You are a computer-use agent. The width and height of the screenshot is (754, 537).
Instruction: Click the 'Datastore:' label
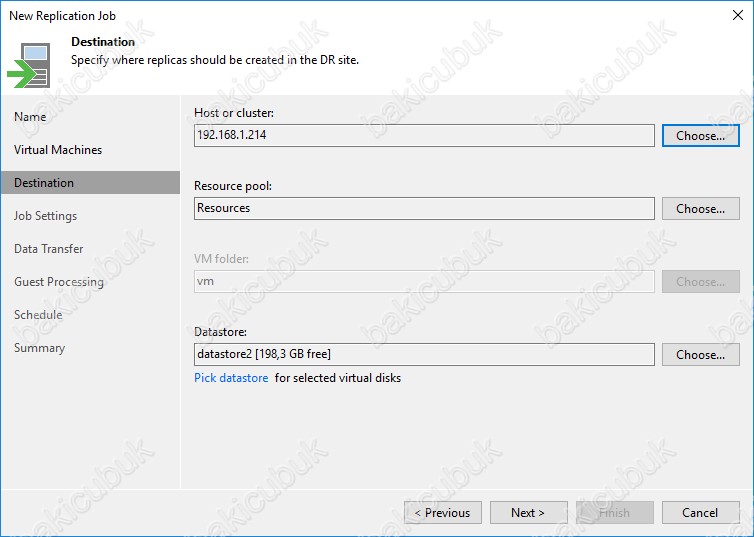[220, 332]
